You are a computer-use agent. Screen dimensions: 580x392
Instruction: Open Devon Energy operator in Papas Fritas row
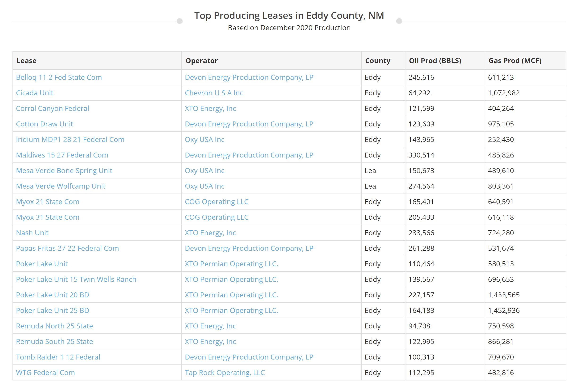coord(249,248)
